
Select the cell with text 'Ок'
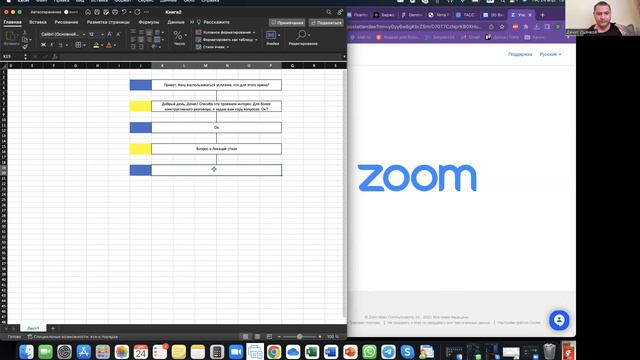pos(216,127)
